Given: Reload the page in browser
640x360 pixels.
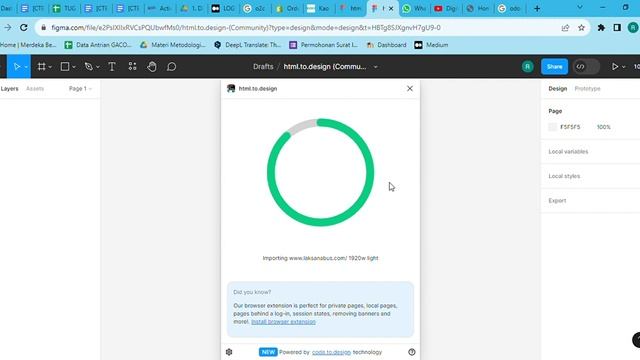Looking at the screenshot, I should tap(24, 27).
